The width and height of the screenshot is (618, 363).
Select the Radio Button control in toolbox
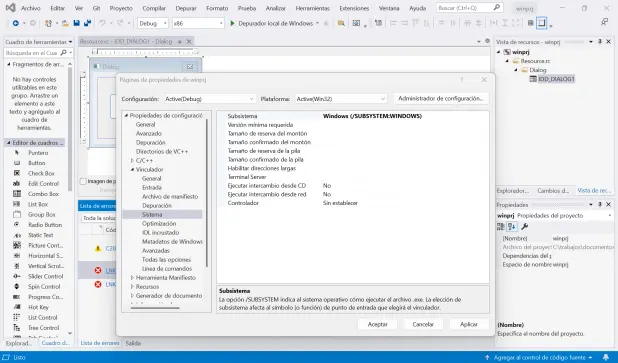point(45,225)
